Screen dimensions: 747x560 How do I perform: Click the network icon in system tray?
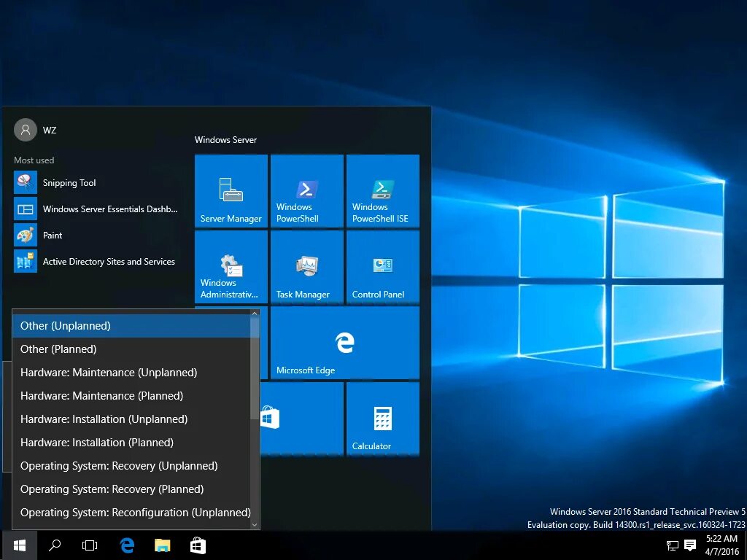point(672,545)
